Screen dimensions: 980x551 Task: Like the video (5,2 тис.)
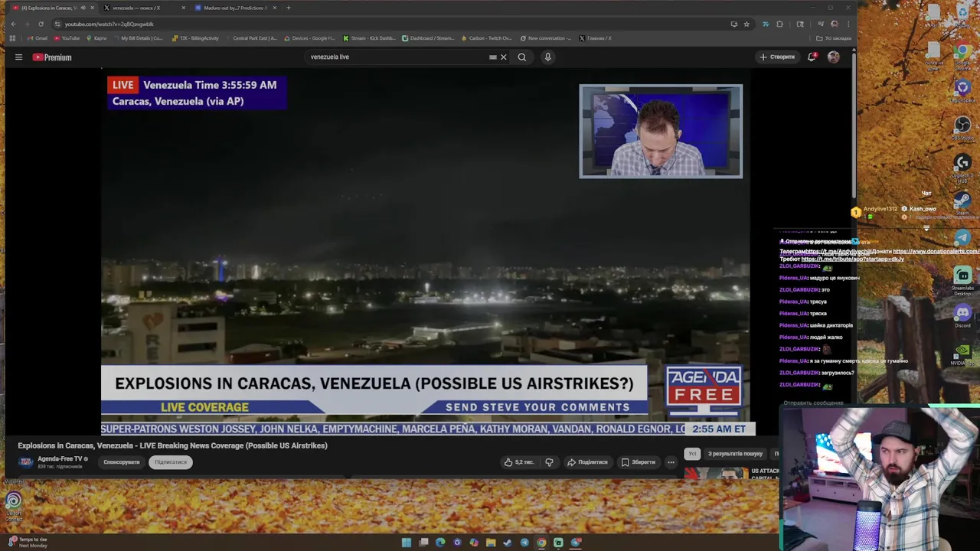pyautogui.click(x=519, y=462)
